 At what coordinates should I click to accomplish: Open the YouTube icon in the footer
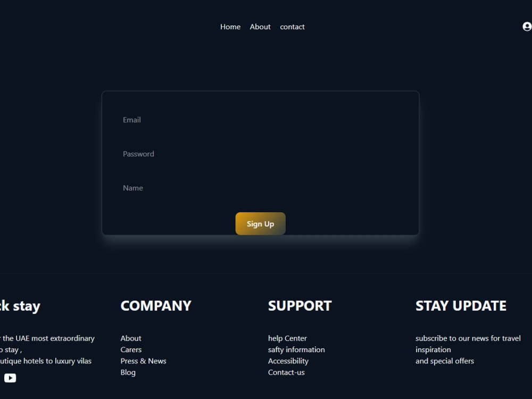pyautogui.click(x=10, y=378)
